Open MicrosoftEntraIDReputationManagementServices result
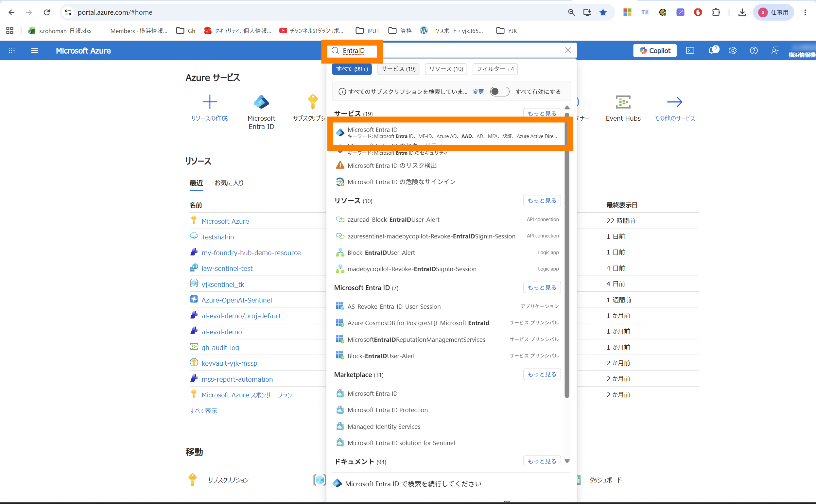The height and width of the screenshot is (504, 816). point(448,340)
